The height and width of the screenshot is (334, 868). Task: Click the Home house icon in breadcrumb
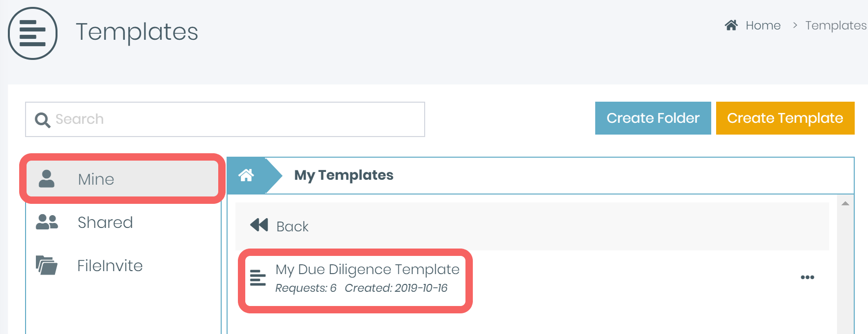731,25
